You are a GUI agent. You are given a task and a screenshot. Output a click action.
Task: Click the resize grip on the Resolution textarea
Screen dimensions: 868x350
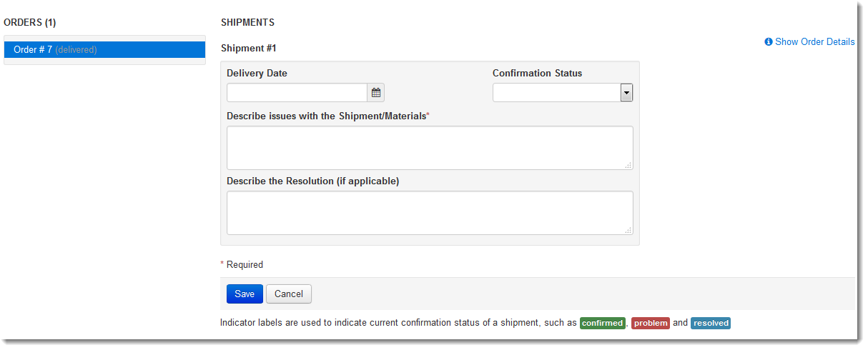[x=628, y=230]
